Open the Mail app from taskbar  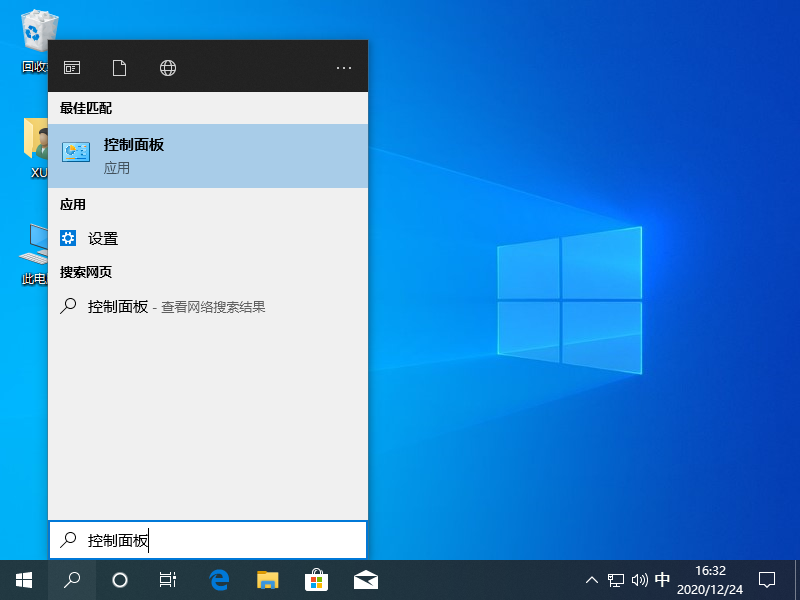click(x=365, y=580)
